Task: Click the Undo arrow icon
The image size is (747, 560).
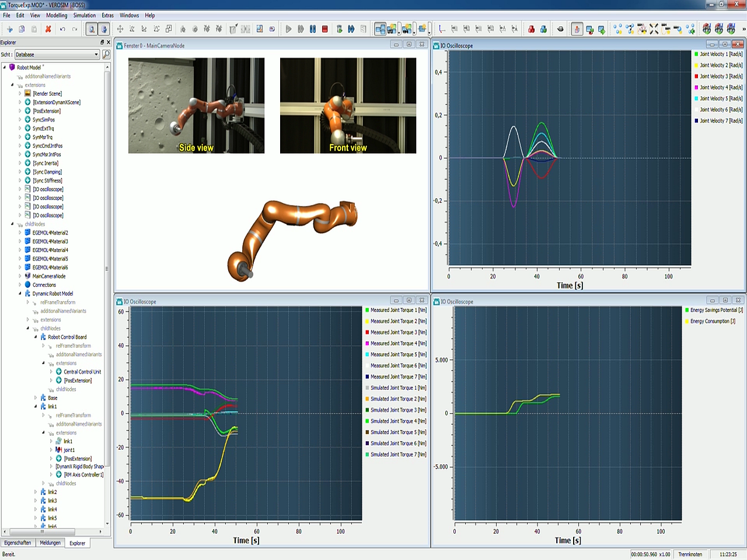Action: coord(62,29)
